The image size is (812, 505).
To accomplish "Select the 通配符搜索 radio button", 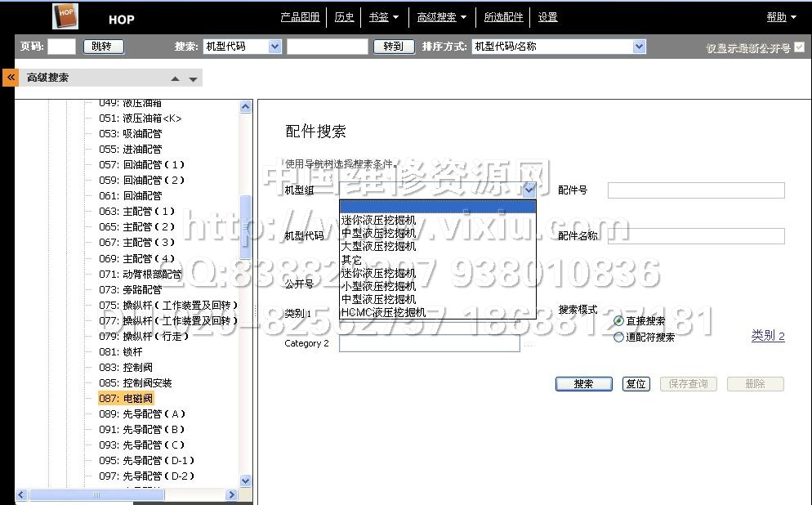I will pos(618,337).
